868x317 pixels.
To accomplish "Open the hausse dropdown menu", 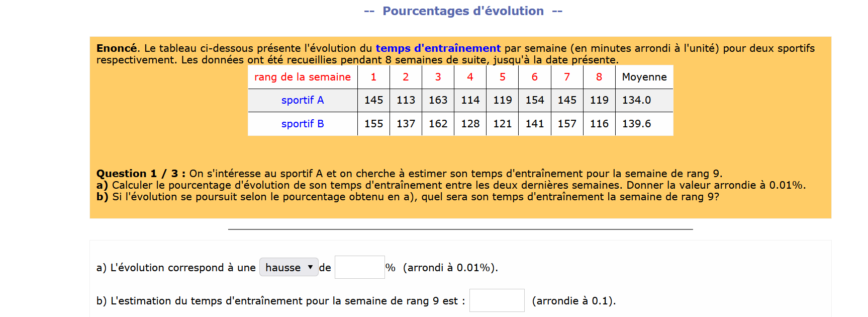I will pyautogui.click(x=288, y=268).
